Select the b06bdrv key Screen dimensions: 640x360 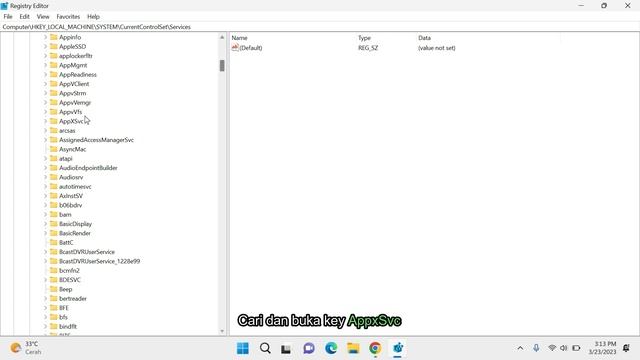[x=71, y=205]
